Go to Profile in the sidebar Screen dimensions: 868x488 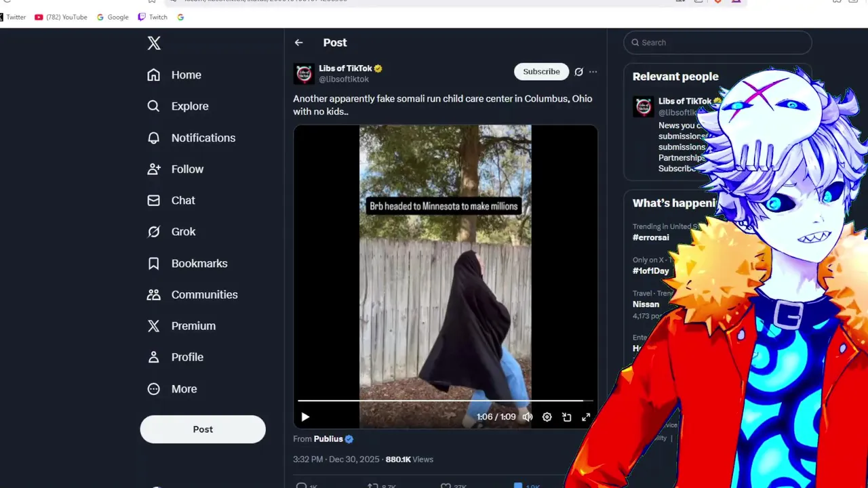coord(175,357)
